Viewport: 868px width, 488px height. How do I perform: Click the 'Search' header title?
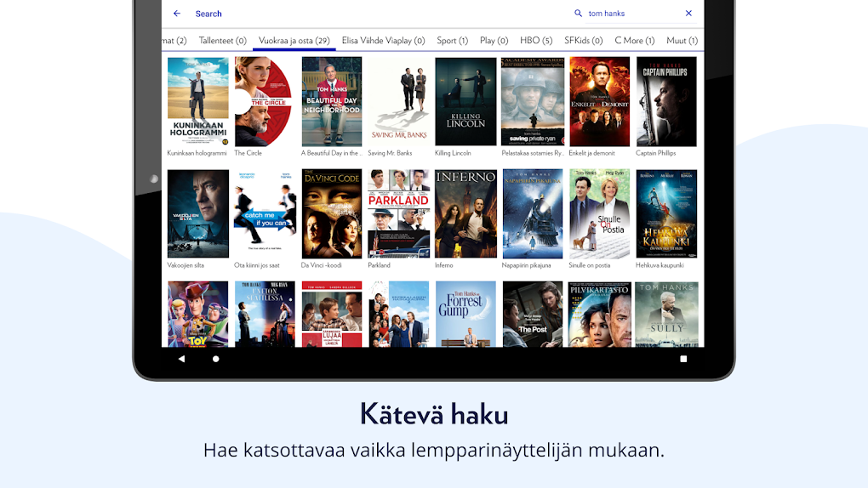[208, 14]
